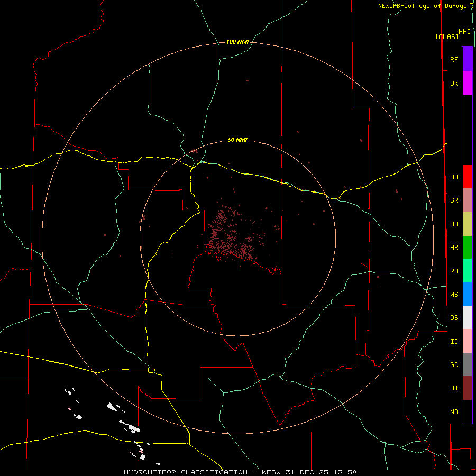The image size is (476, 476).
Task: Click the BD legend label
Action: pyautogui.click(x=454, y=224)
